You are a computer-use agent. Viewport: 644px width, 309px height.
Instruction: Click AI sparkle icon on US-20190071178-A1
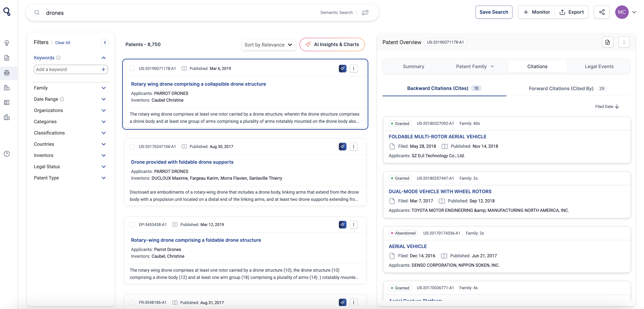tap(342, 69)
